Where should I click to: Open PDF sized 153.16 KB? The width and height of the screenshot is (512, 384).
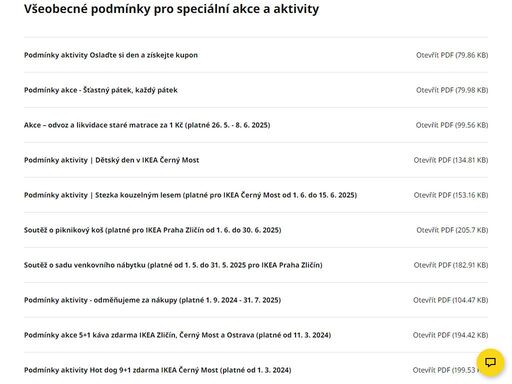(451, 195)
